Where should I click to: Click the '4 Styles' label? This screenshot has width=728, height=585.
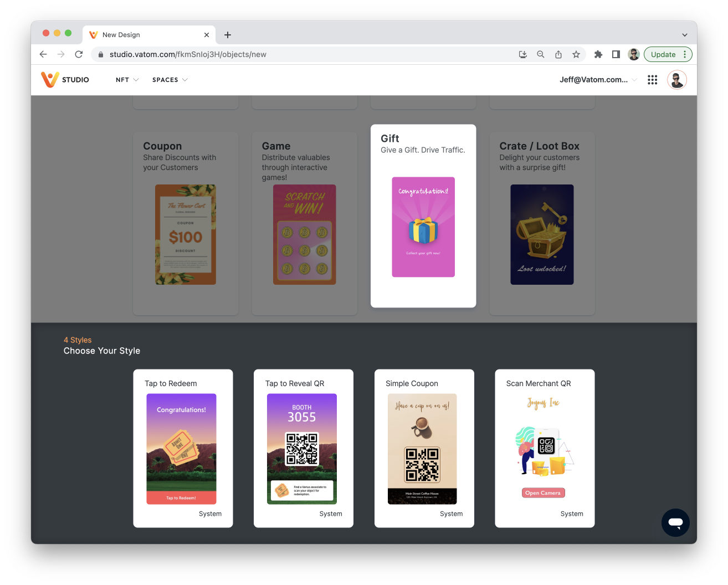tap(78, 340)
